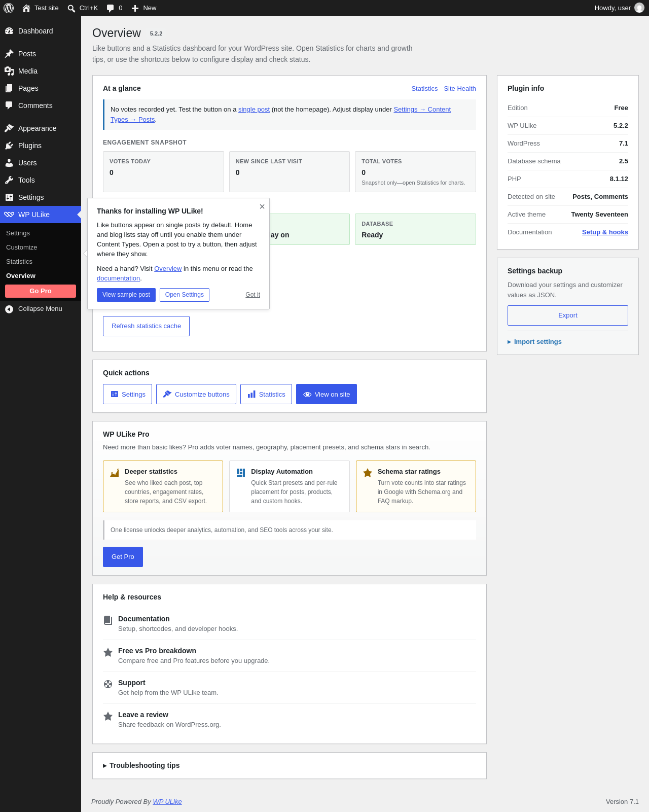The image size is (649, 812).
Task: Click the Ctrl+K search magnifier icon
Action: [71, 8]
